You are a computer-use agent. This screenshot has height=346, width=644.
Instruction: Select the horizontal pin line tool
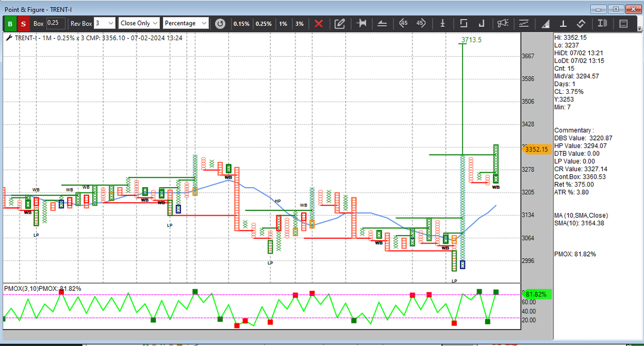361,24
